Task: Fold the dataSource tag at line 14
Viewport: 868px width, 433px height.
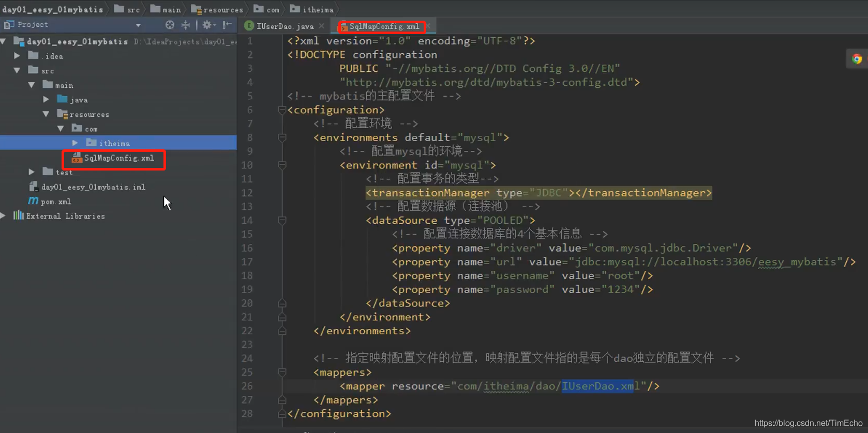Action: [x=282, y=221]
